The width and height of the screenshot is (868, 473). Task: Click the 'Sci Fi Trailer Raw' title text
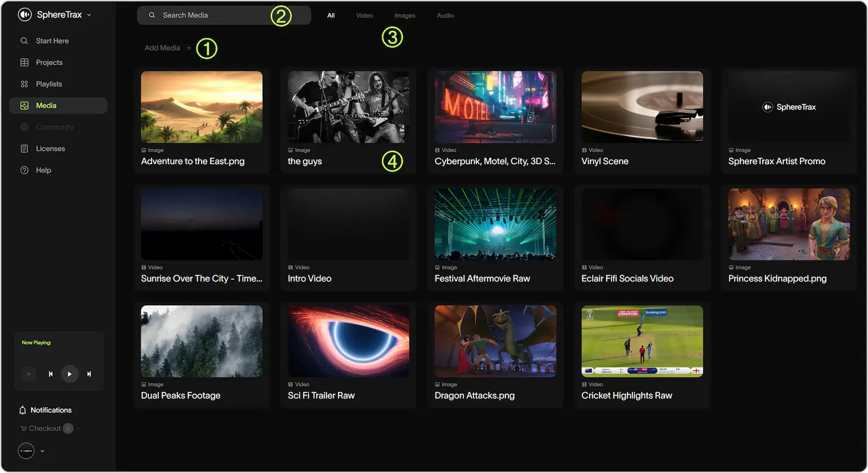(321, 396)
